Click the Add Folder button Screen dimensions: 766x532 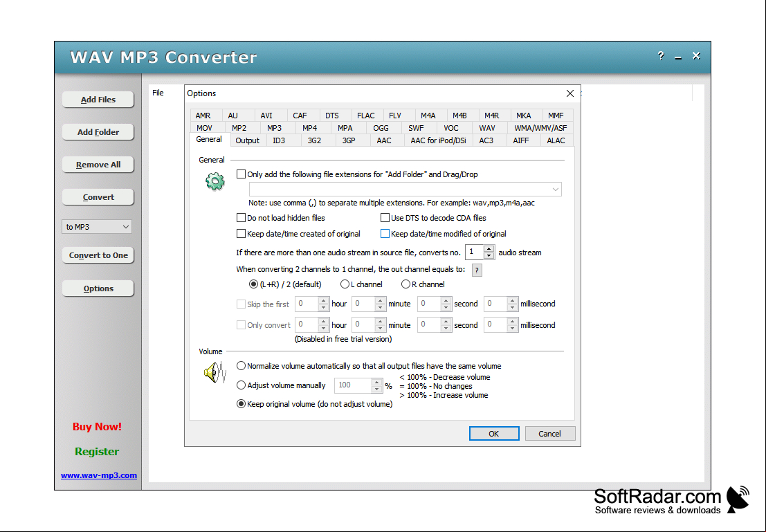(98, 132)
